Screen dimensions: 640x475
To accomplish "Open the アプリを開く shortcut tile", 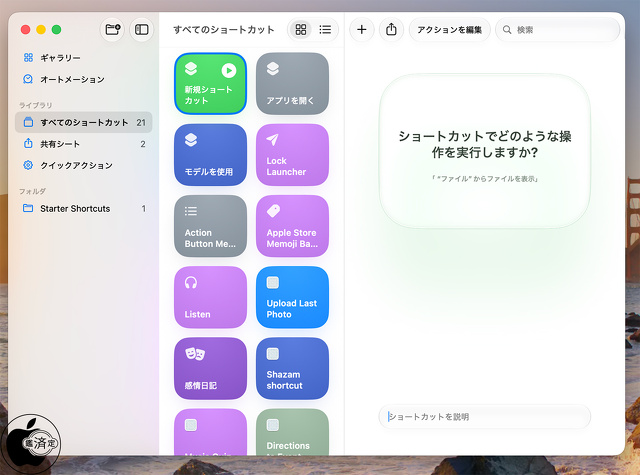I will tap(292, 84).
